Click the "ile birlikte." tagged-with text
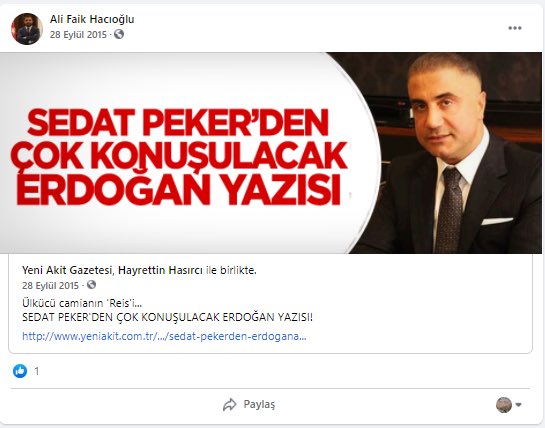Viewport: 545px width, 428px height. (231, 270)
